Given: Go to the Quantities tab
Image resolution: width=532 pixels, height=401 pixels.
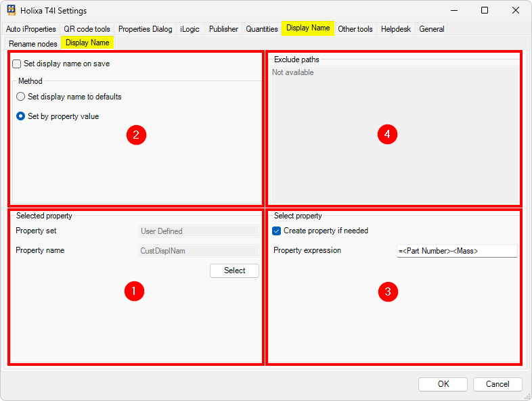Looking at the screenshot, I should pos(261,29).
